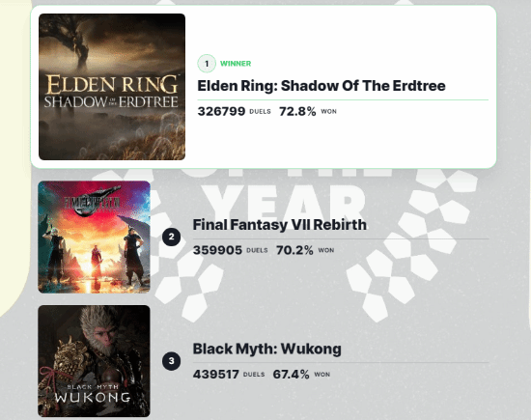This screenshot has width=531, height=420.
Task: Select the 70.2% won statistic
Action: tap(294, 250)
